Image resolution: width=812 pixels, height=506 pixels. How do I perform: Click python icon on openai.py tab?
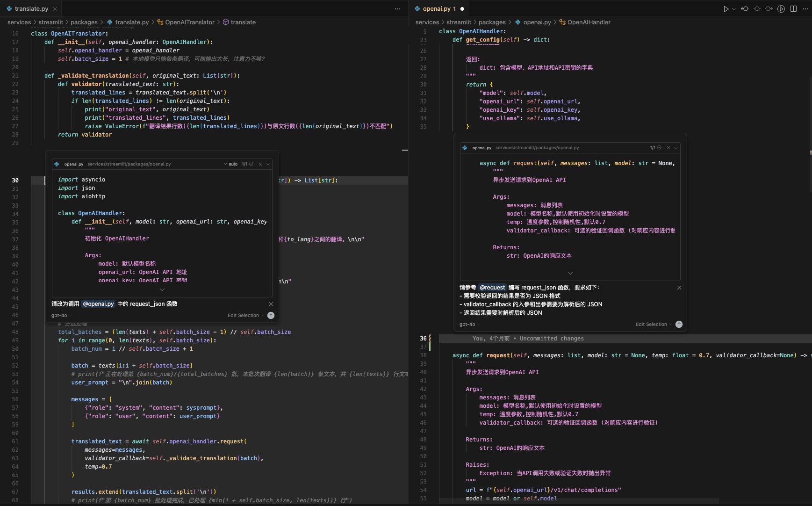coord(417,9)
